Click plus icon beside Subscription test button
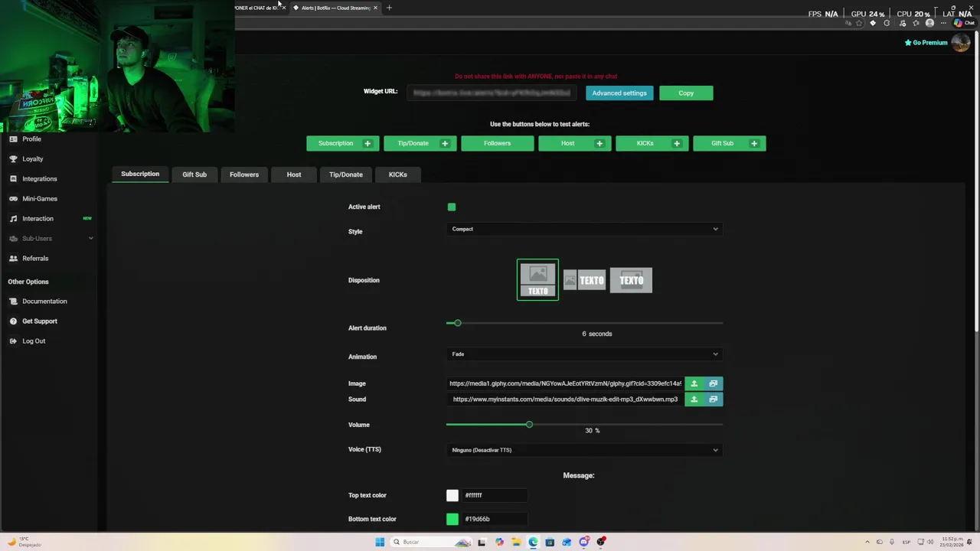This screenshot has height=551, width=980. 367,144
